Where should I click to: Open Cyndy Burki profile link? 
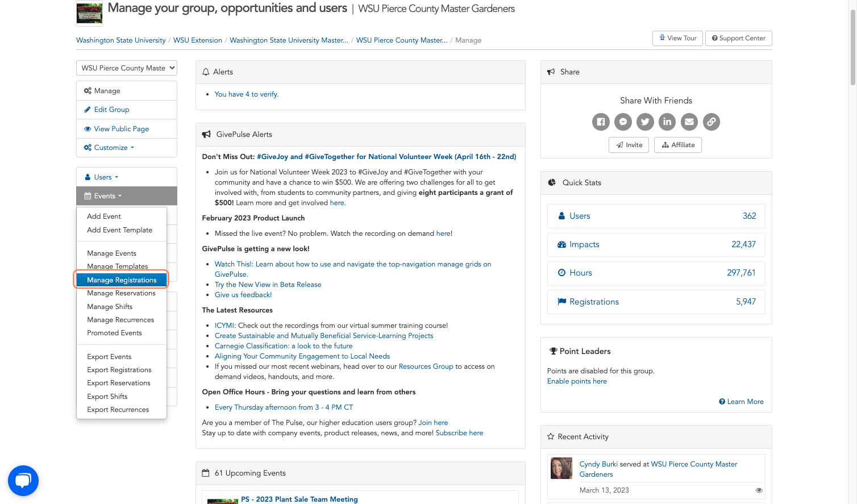tap(598, 464)
